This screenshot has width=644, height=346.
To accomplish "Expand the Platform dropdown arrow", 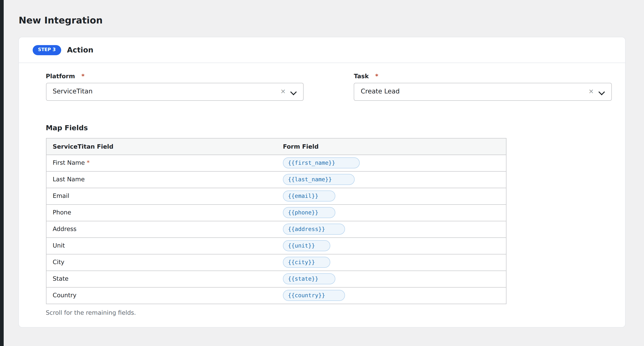I will pyautogui.click(x=293, y=93).
